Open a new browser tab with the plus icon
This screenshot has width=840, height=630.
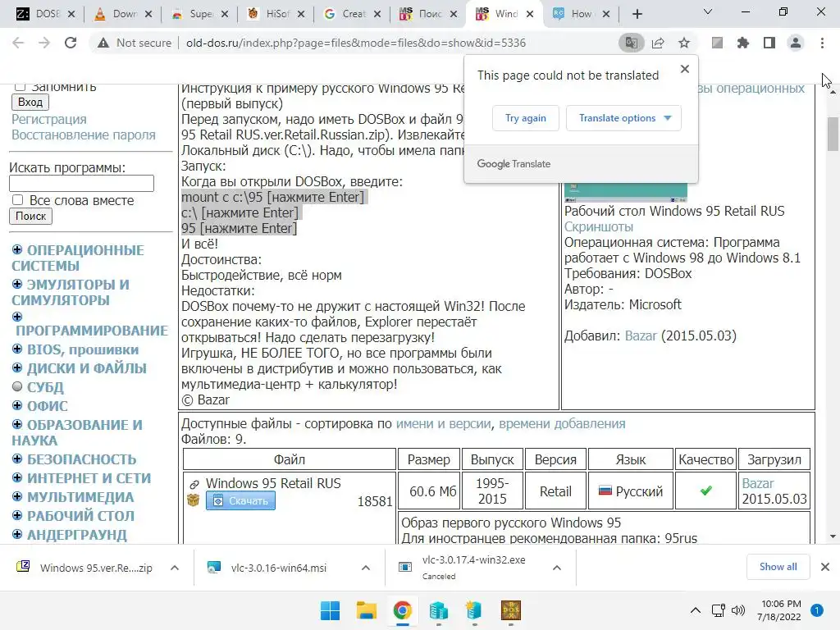pos(637,14)
